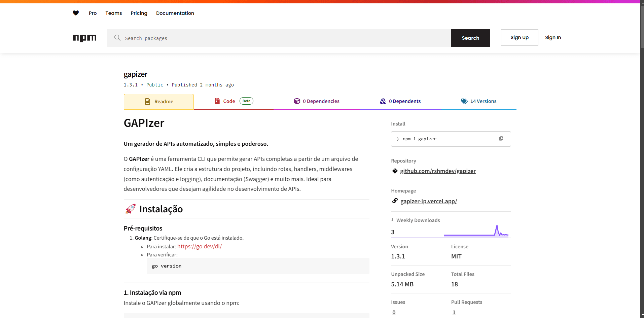
Task: Click the Total Files value 18
Action: pyautogui.click(x=455, y=284)
